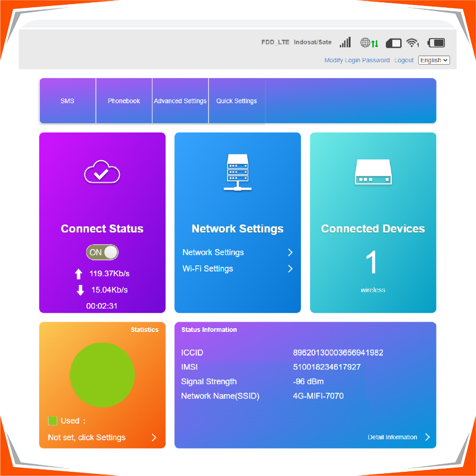This screenshot has height=476, width=476.
Task: Click the SIM card status icon
Action: tap(393, 43)
